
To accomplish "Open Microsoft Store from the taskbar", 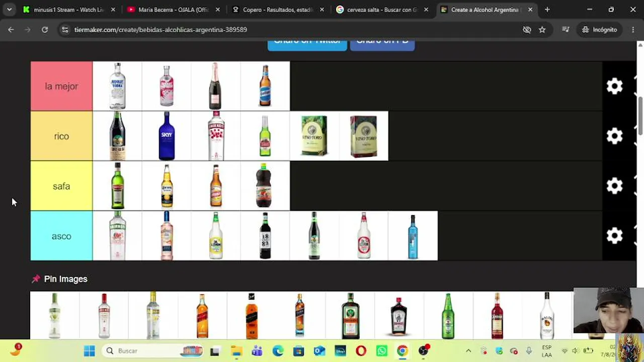I will click(x=298, y=350).
